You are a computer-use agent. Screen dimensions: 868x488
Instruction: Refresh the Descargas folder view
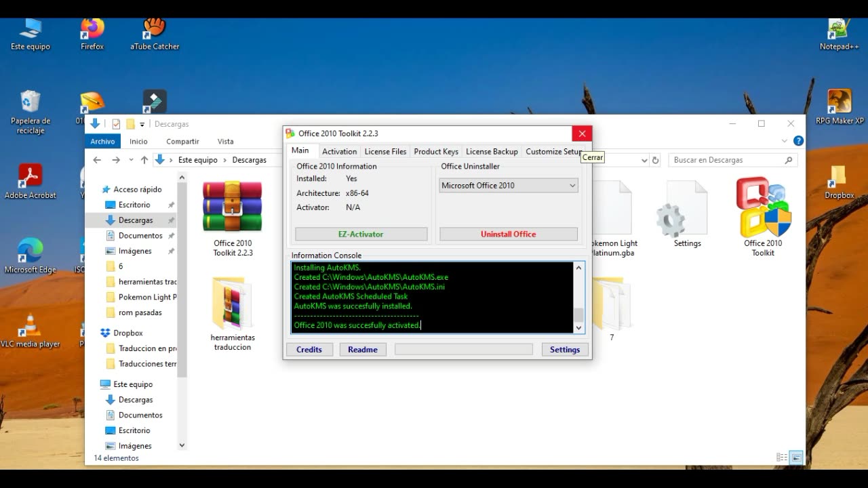655,160
